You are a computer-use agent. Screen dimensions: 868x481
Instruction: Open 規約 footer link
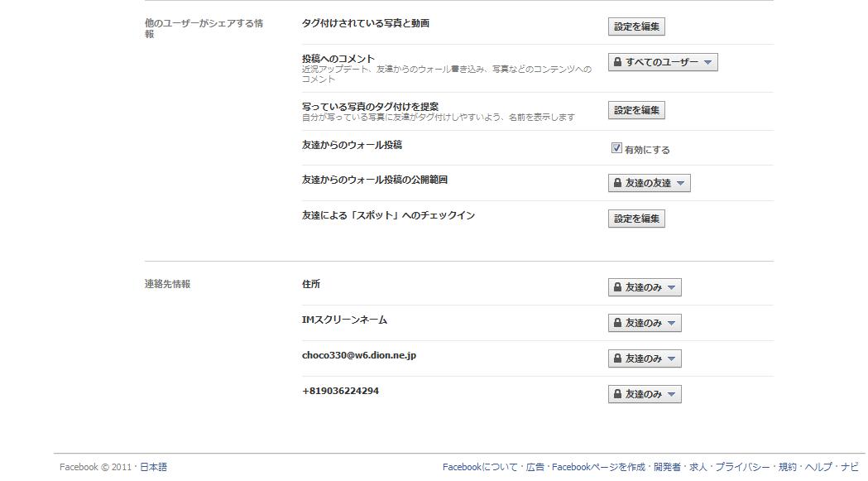tap(787, 467)
